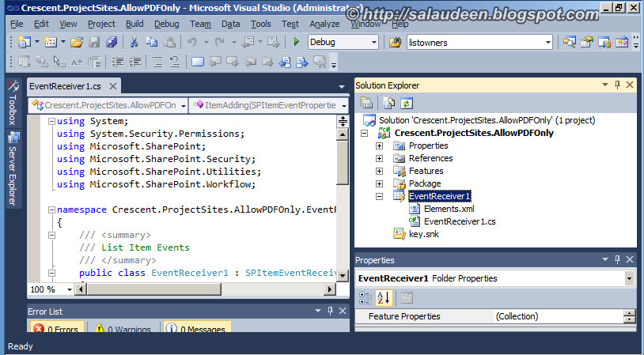Image resolution: width=644 pixels, height=355 pixels.
Task: Open the Toolbox side tab
Action: tap(13, 103)
